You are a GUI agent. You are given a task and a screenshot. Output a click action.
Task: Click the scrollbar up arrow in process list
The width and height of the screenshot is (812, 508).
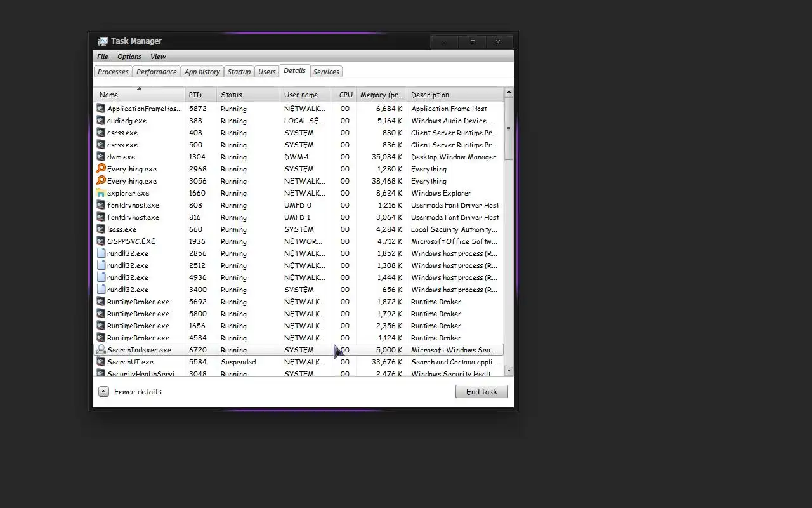[x=509, y=93]
